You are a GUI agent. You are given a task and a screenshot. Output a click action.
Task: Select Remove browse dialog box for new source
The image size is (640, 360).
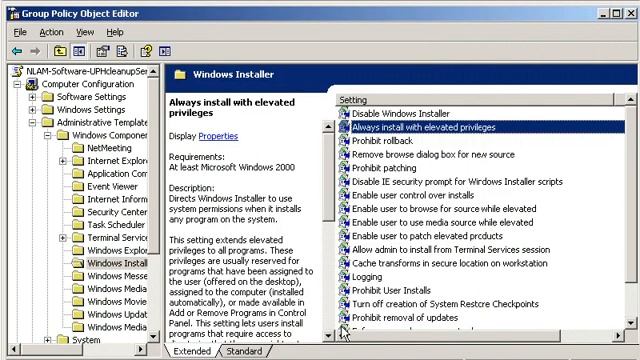pos(433,154)
